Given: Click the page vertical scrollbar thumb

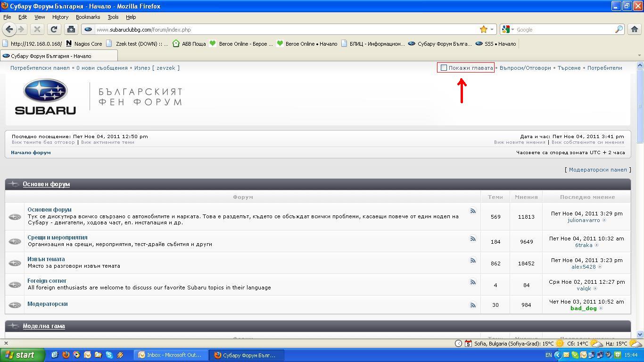Looking at the screenshot, I should [640, 106].
